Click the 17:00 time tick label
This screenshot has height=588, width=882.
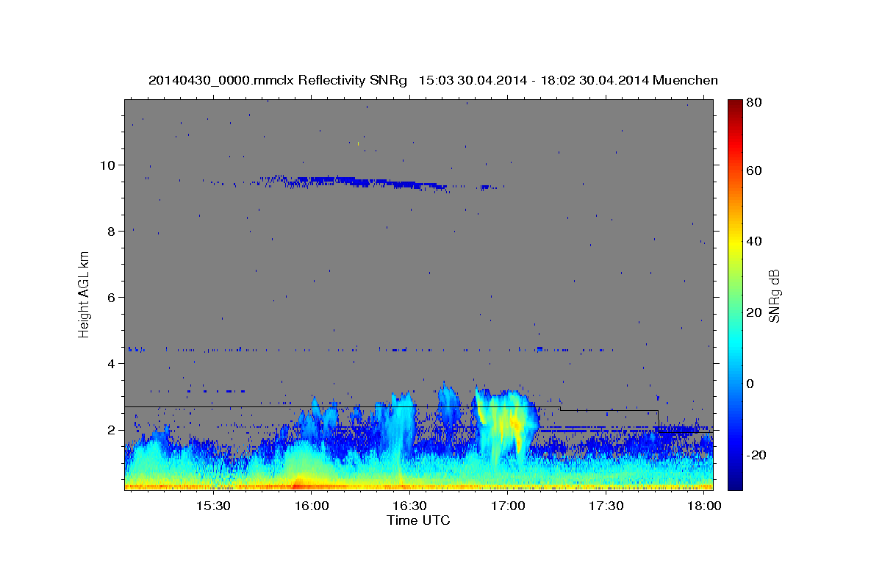(x=508, y=506)
